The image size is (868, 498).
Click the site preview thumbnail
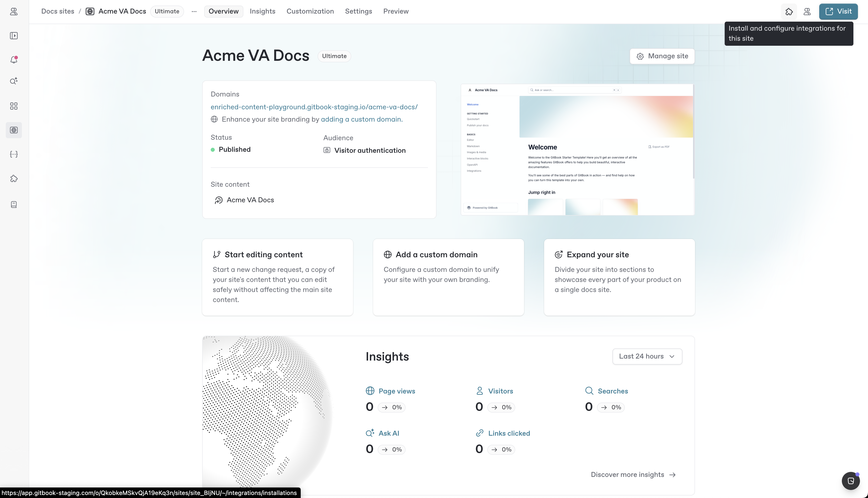[x=577, y=150]
